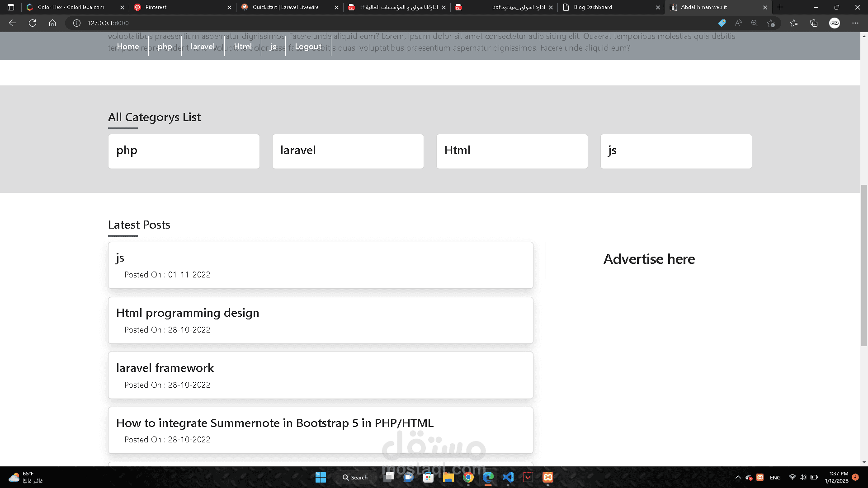Launch Visual Studio Code from the taskbar
868x488 pixels.
pyautogui.click(x=508, y=477)
